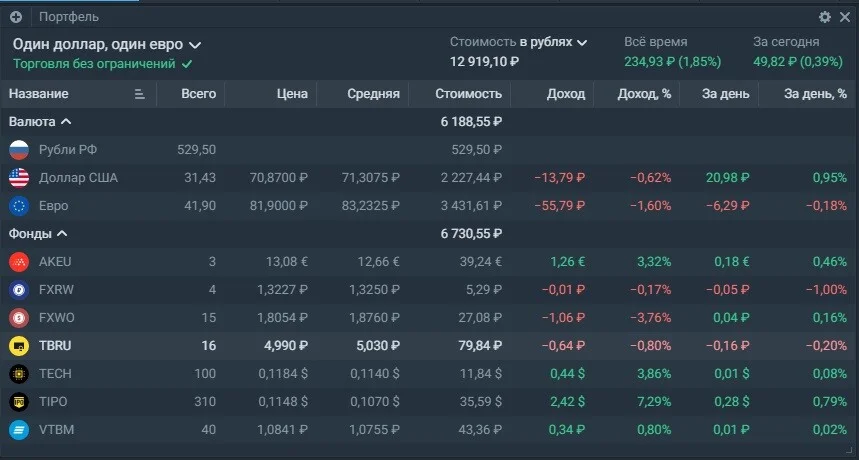Image resolution: width=859 pixels, height=460 pixels.
Task: Sort by Доход, % column header
Action: click(x=644, y=94)
